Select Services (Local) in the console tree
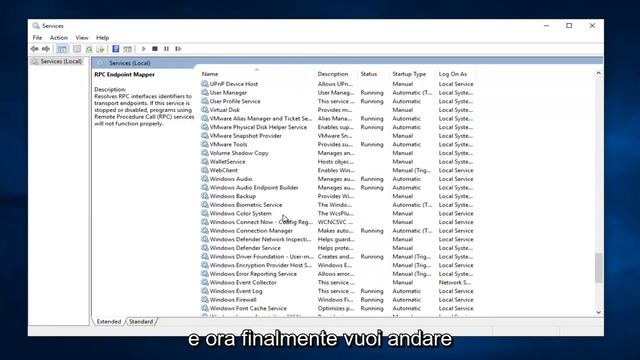640x360 pixels. point(57,61)
